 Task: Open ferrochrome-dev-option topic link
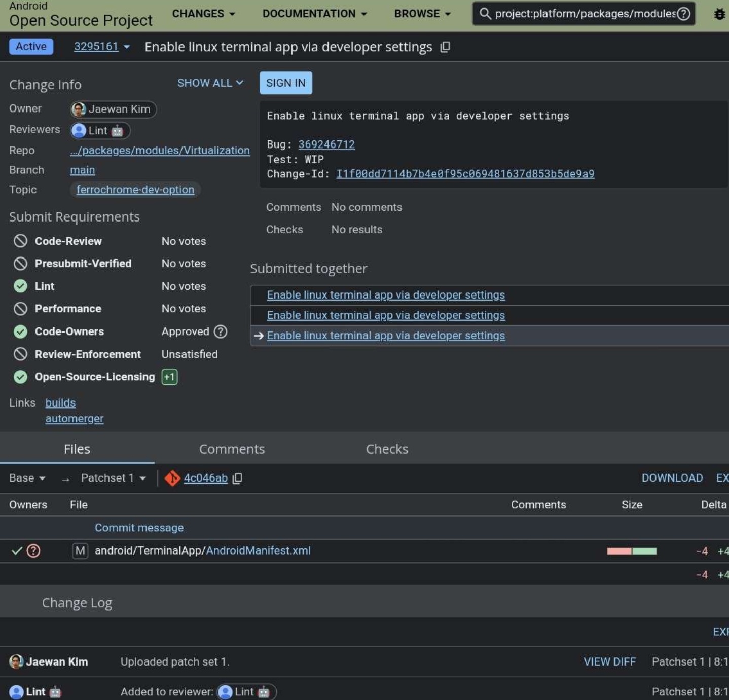tap(135, 190)
